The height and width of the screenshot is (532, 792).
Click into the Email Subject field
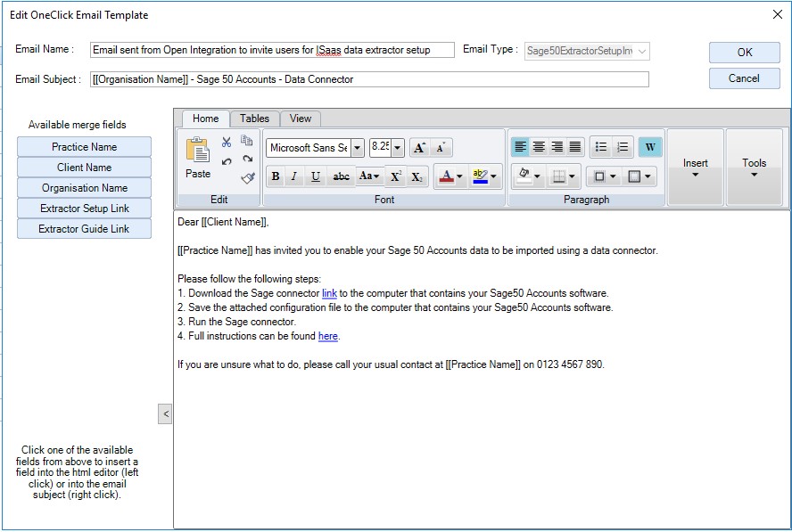tap(369, 79)
